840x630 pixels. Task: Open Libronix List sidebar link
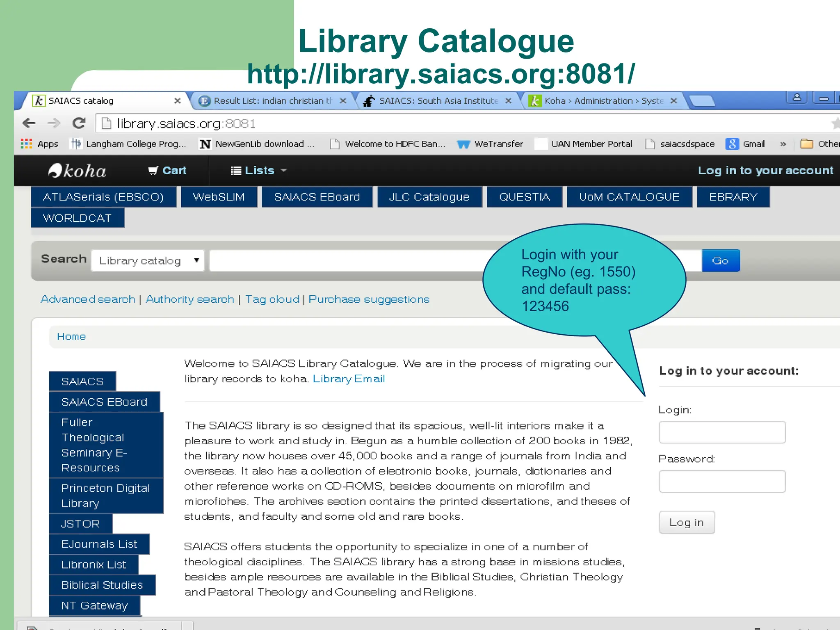94,565
